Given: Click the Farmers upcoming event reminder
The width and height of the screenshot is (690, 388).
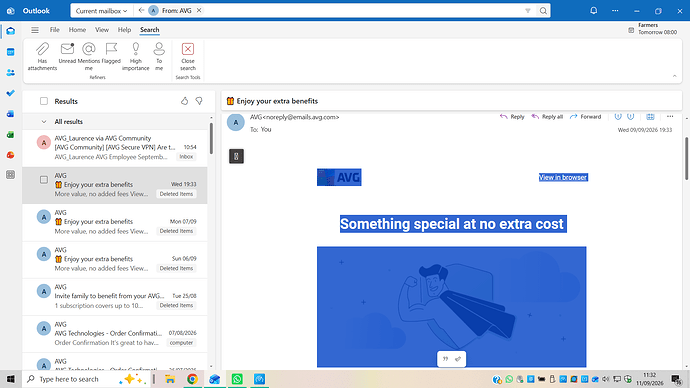Looking at the screenshot, I should coord(653,29).
